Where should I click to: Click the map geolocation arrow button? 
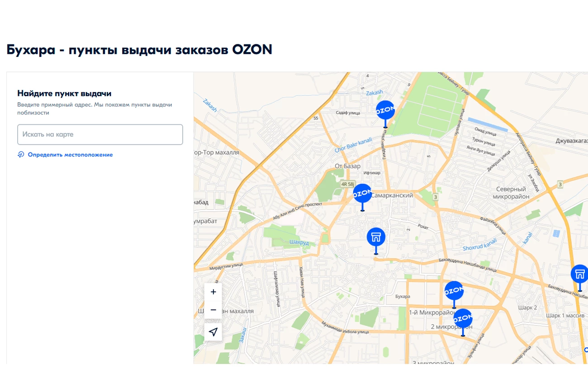(x=213, y=332)
